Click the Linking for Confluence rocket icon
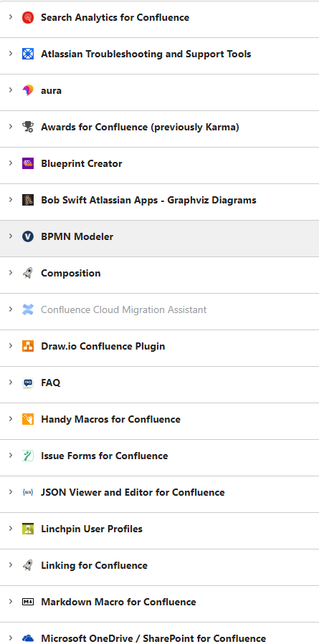Screen dimensions: 319x644 coord(27,565)
